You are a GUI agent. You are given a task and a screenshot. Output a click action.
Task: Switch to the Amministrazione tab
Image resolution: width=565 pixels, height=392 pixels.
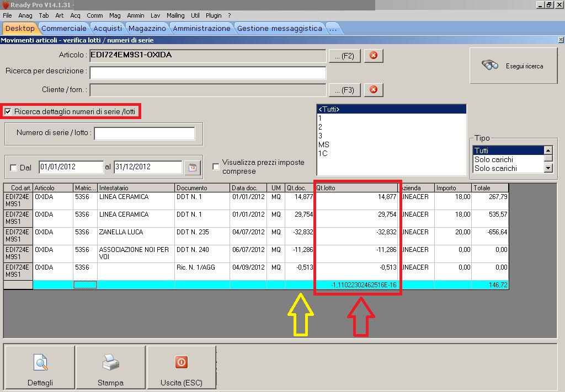tap(201, 28)
